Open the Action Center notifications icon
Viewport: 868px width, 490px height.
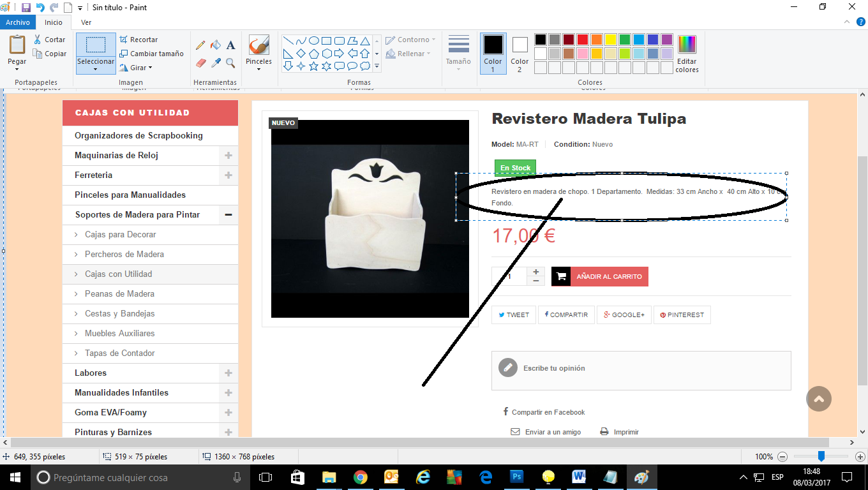click(847, 477)
